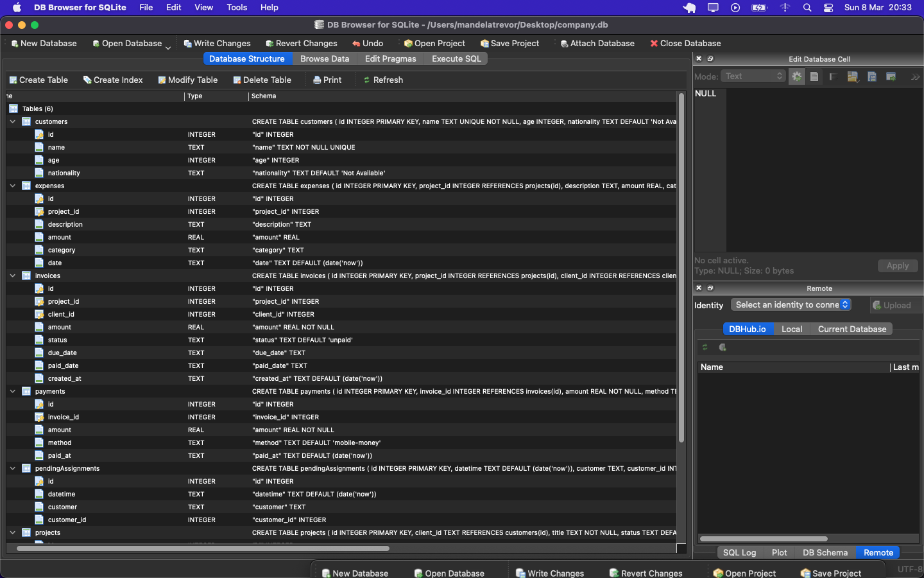Viewport: 924px width, 578px height.
Task: Toggle auto-switch mode gear icon in cell editor
Action: [x=796, y=76]
